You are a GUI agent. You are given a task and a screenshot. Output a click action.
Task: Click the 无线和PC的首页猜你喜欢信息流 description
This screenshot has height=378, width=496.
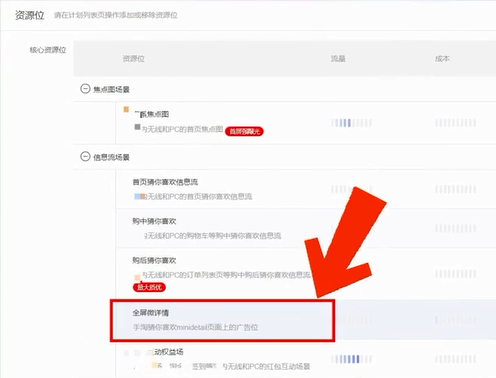click(x=199, y=197)
